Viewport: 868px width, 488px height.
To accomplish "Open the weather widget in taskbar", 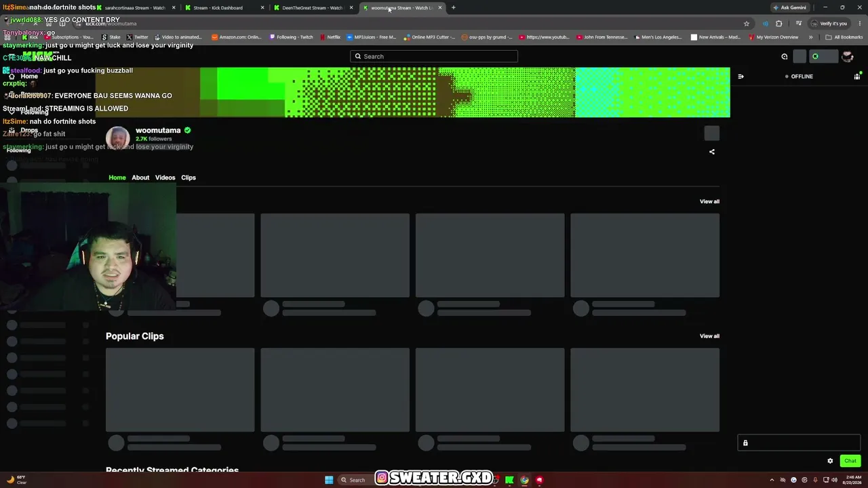I will point(17,480).
